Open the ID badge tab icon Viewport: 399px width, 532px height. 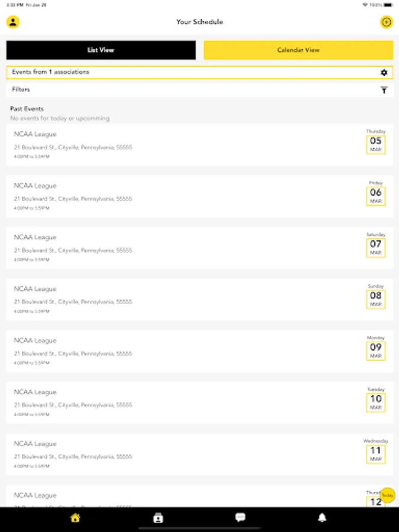[158, 518]
